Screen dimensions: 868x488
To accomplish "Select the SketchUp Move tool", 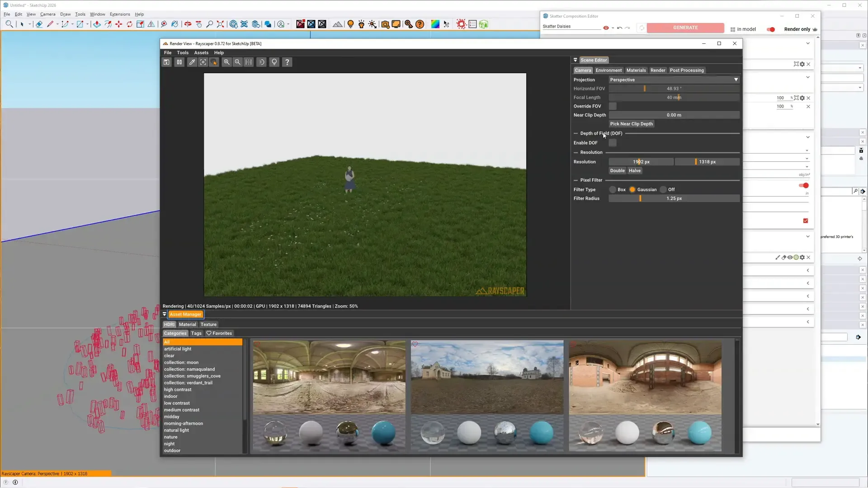I will pos(119,24).
